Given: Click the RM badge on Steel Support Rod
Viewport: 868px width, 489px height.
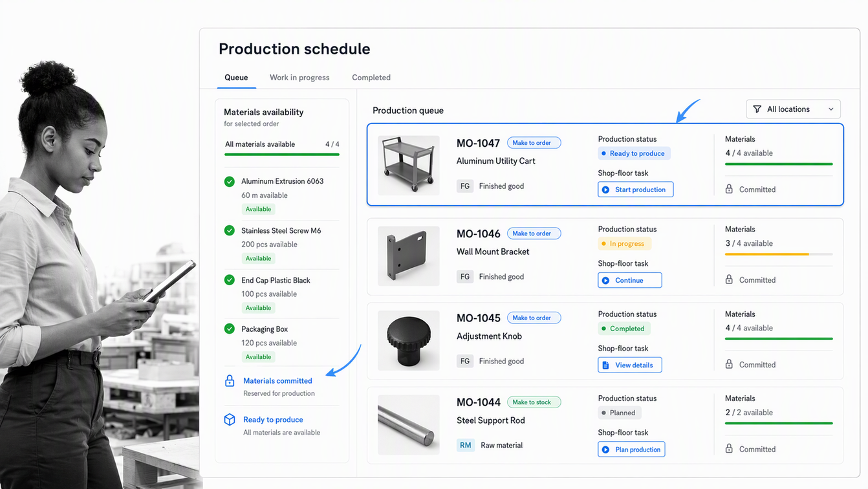Looking at the screenshot, I should point(466,446).
